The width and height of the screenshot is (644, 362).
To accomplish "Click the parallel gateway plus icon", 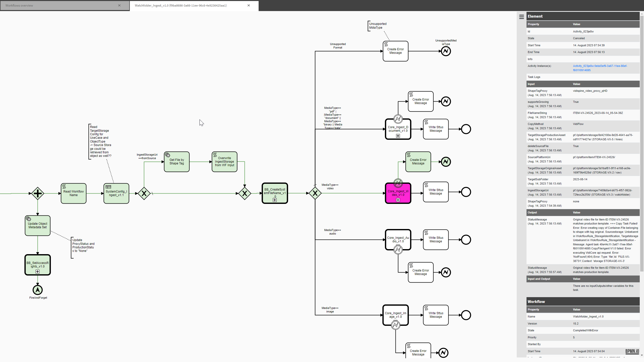I will tap(38, 193).
